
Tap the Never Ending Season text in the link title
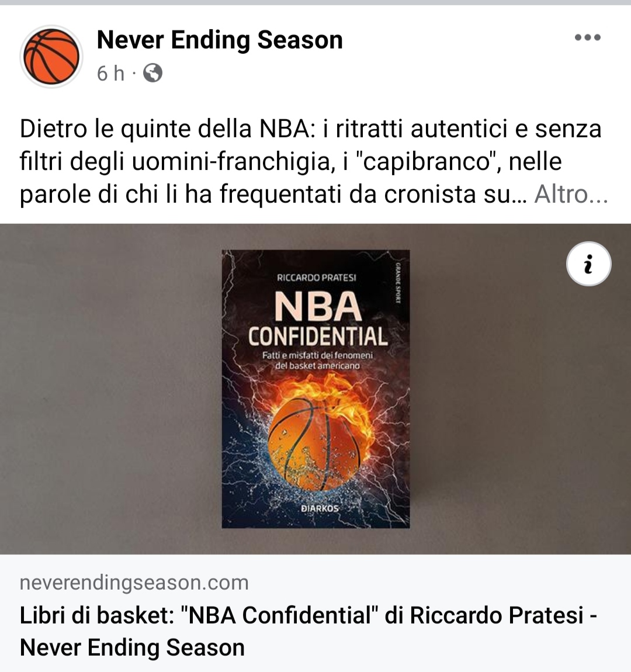tap(132, 647)
